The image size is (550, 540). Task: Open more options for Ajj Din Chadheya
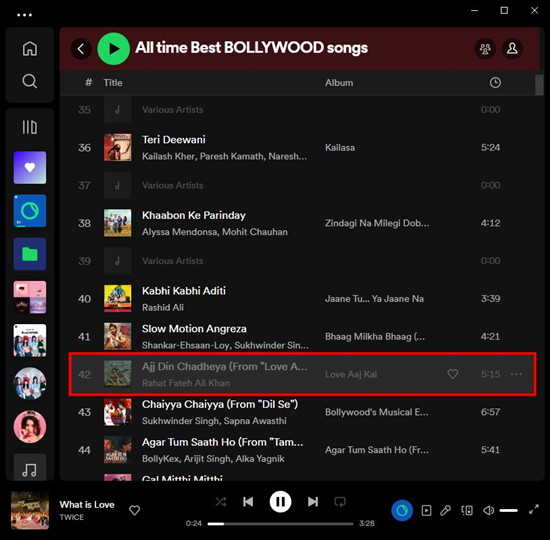pos(516,374)
